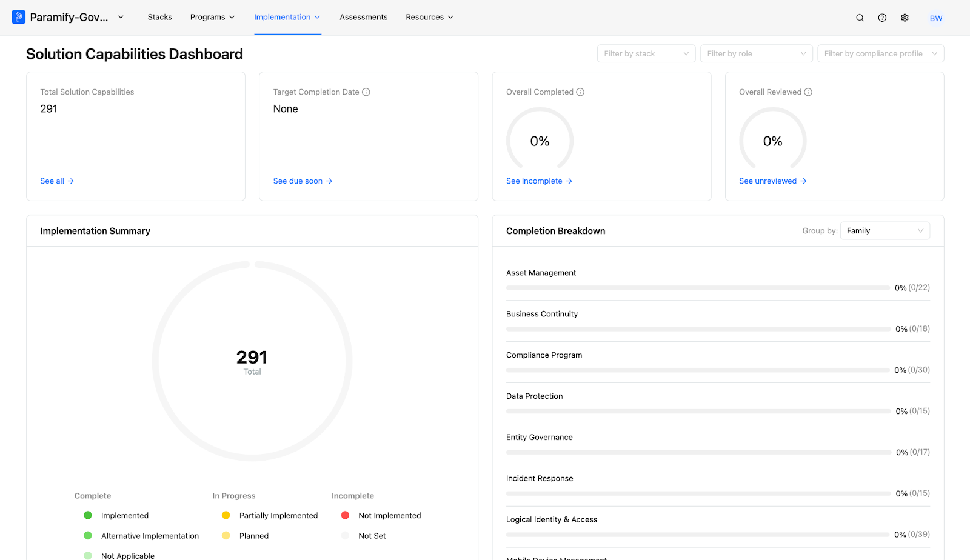Click the Compliance Program progress bar
970x560 pixels.
pyautogui.click(x=698, y=370)
